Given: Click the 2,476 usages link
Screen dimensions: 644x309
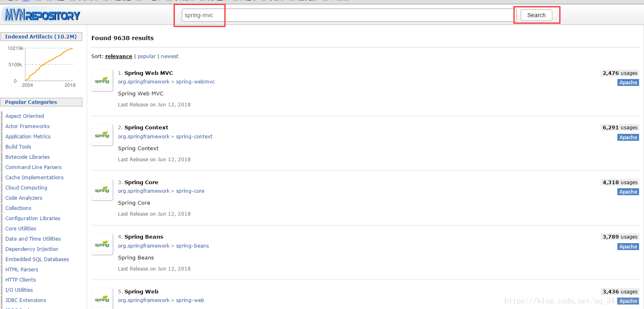Looking at the screenshot, I should point(620,73).
